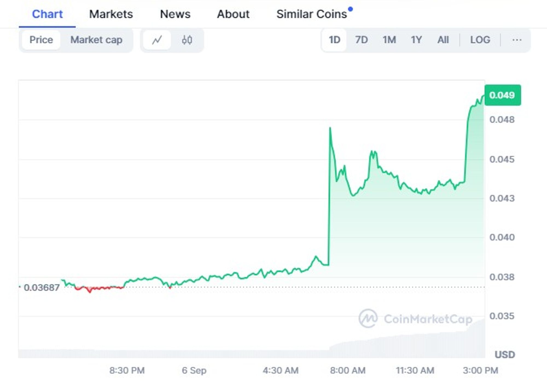Select the Price toggle
Viewport: 547px width, 392px height.
41,40
